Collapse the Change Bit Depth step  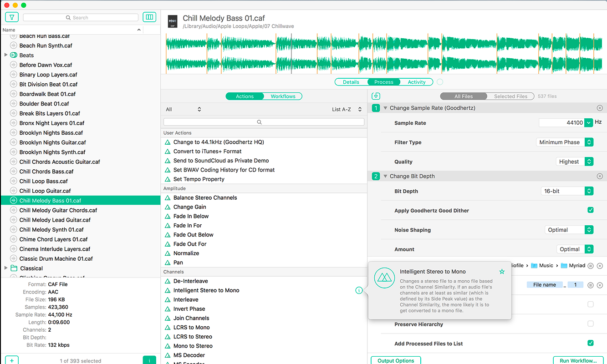(x=385, y=176)
